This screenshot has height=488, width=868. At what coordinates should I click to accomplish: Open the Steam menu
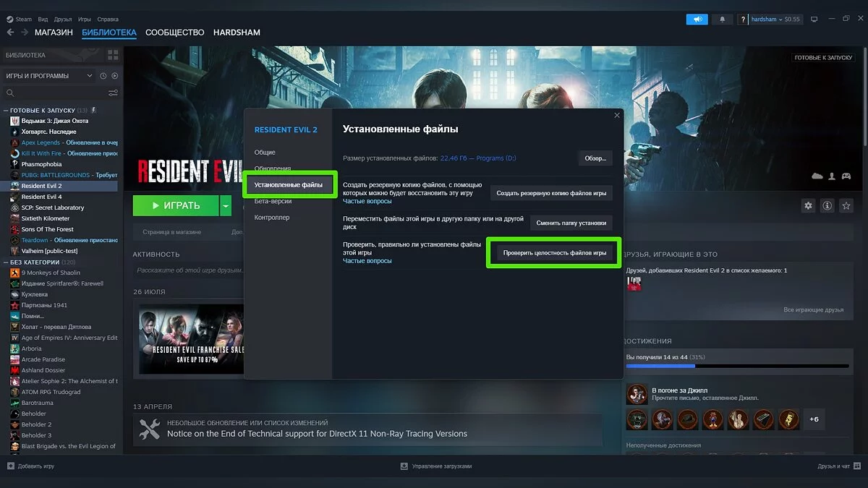(20, 19)
